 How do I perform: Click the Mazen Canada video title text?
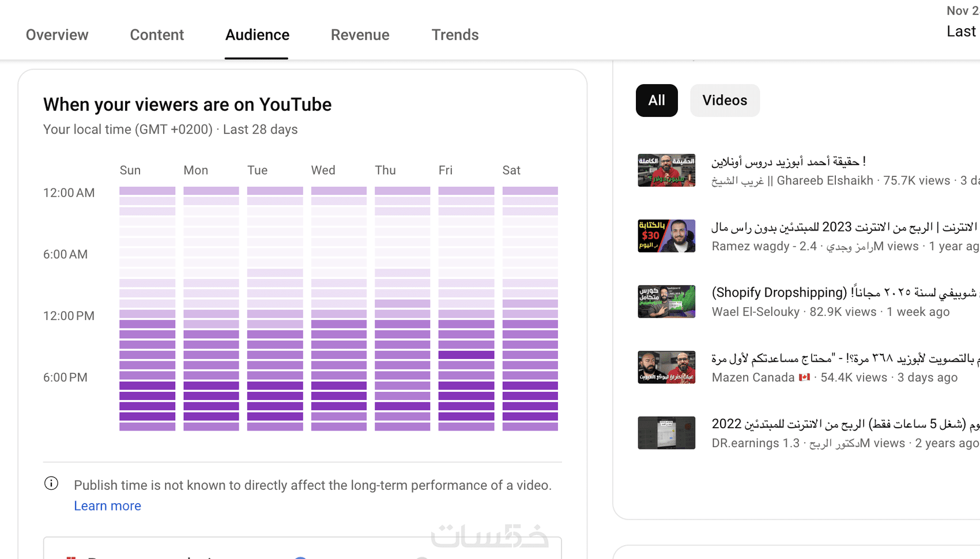coord(842,358)
